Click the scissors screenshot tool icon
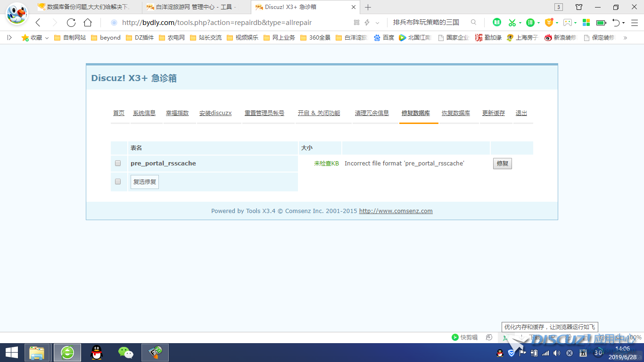The height and width of the screenshot is (362, 644). pos(512,23)
